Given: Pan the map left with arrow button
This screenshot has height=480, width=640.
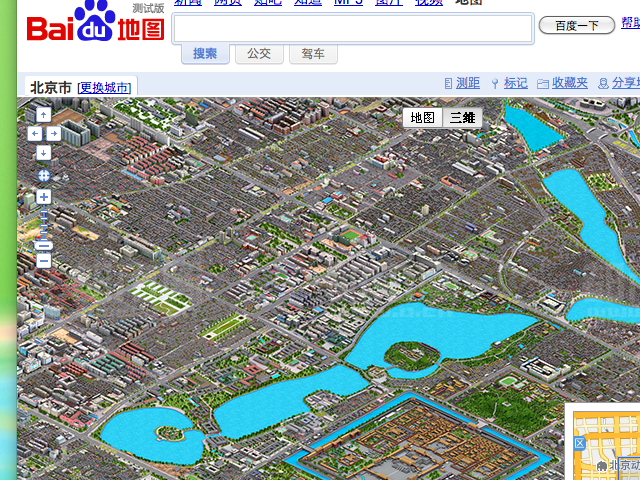Looking at the screenshot, I should (x=35, y=133).
